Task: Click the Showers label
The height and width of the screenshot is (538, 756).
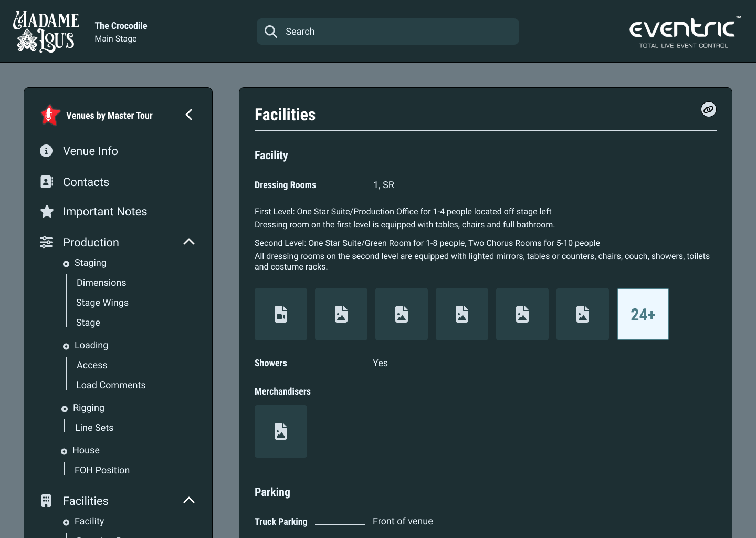Action: click(271, 363)
